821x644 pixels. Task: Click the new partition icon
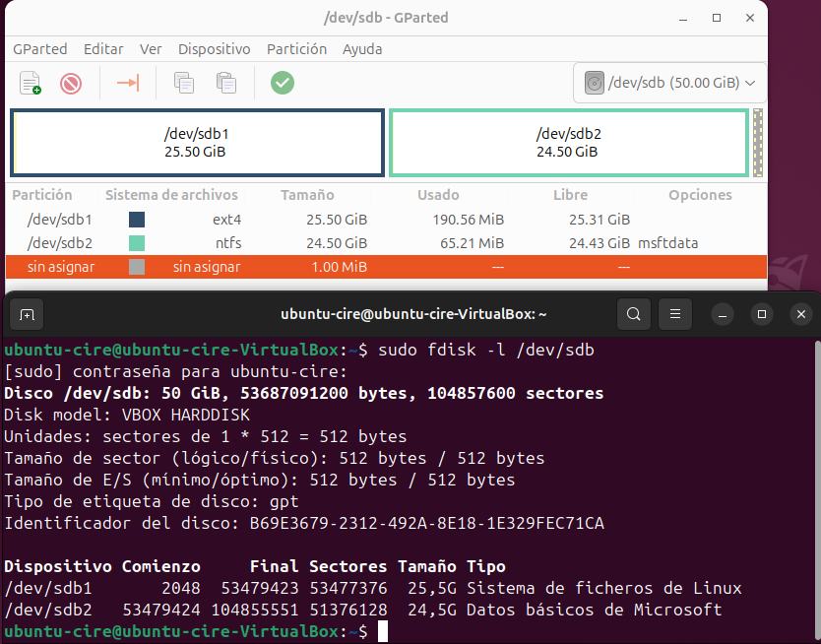pos(31,83)
